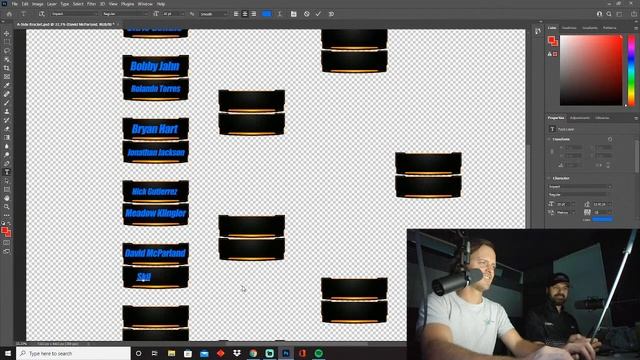Collapse the Transform section in Properties
This screenshot has width=640, height=360.
549,139
